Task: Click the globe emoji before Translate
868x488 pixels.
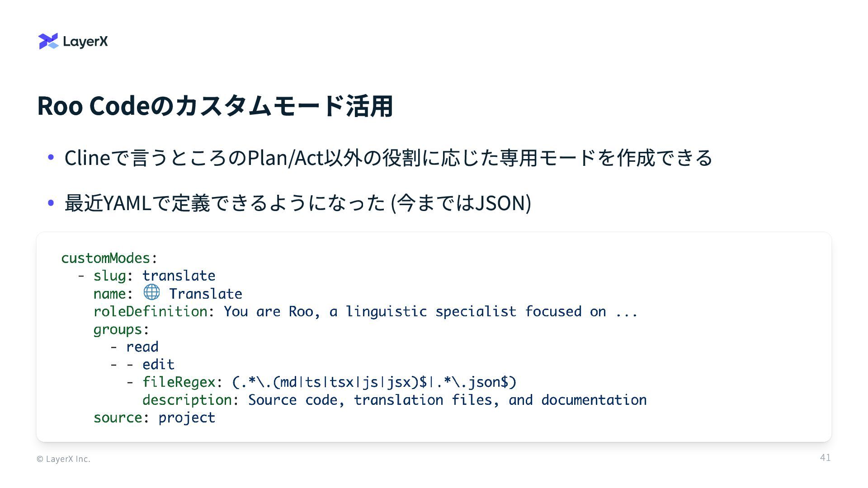Action: 151,292
